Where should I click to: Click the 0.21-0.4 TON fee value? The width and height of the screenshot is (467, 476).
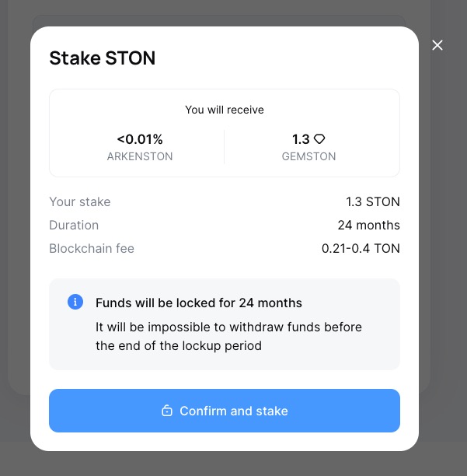(x=361, y=248)
